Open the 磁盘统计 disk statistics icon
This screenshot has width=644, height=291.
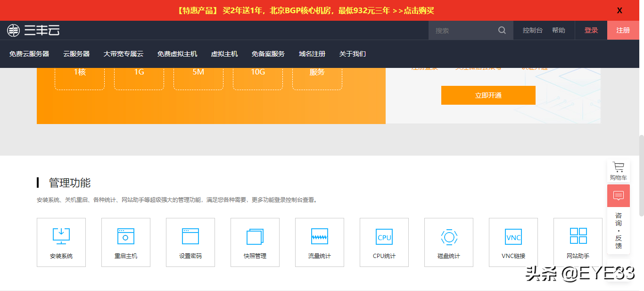(449, 236)
